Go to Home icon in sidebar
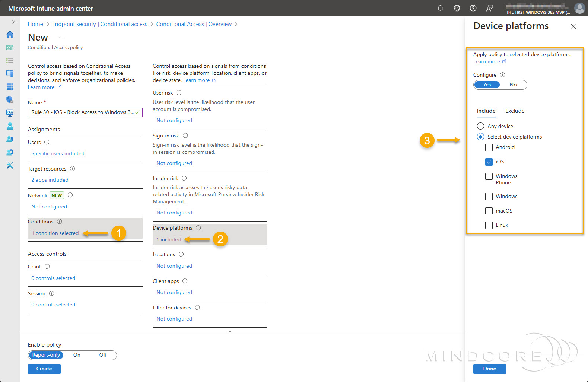 click(x=10, y=34)
